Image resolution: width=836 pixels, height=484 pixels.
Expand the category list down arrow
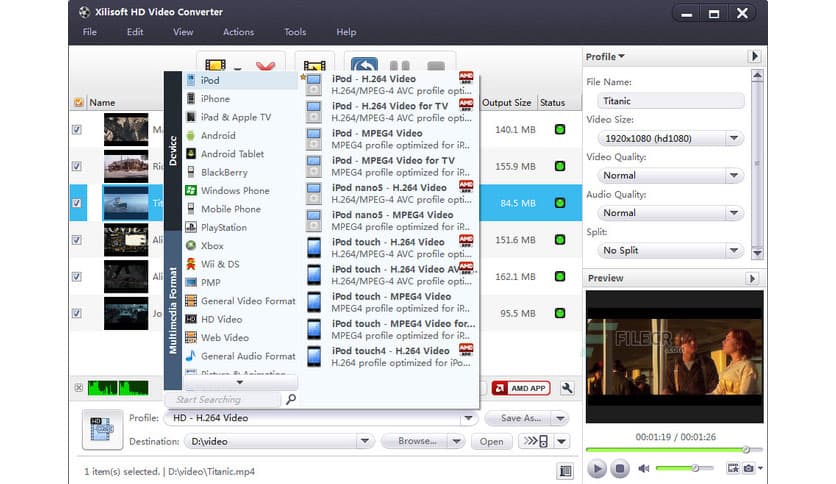click(240, 382)
